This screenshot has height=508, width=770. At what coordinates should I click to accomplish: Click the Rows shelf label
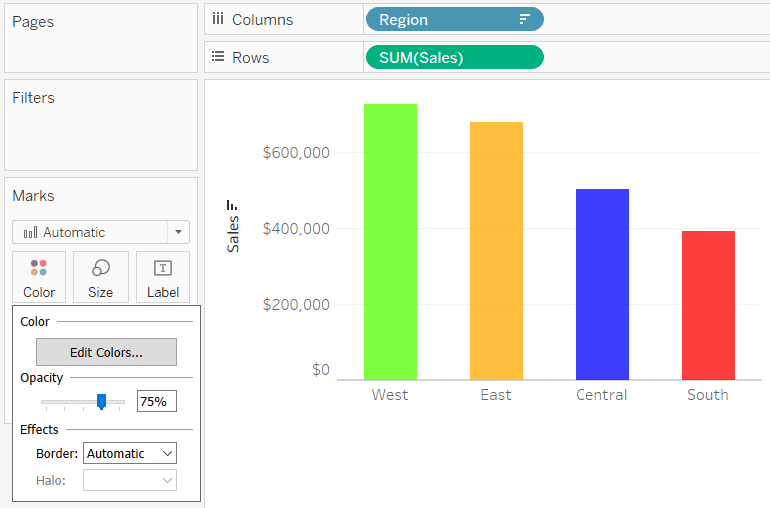250,57
